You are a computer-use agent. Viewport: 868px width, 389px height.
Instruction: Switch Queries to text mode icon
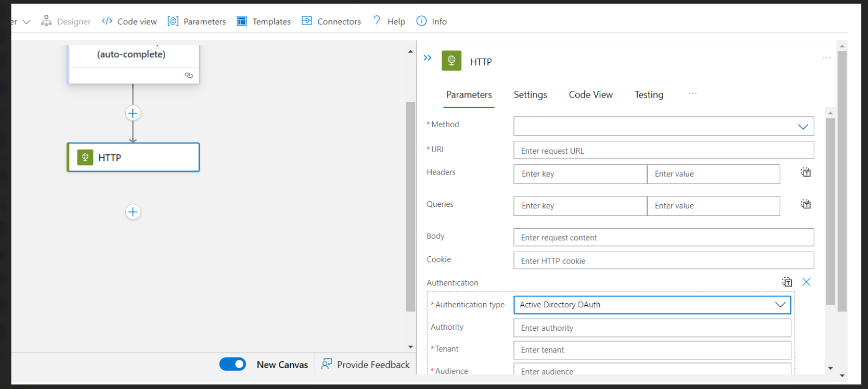click(806, 204)
